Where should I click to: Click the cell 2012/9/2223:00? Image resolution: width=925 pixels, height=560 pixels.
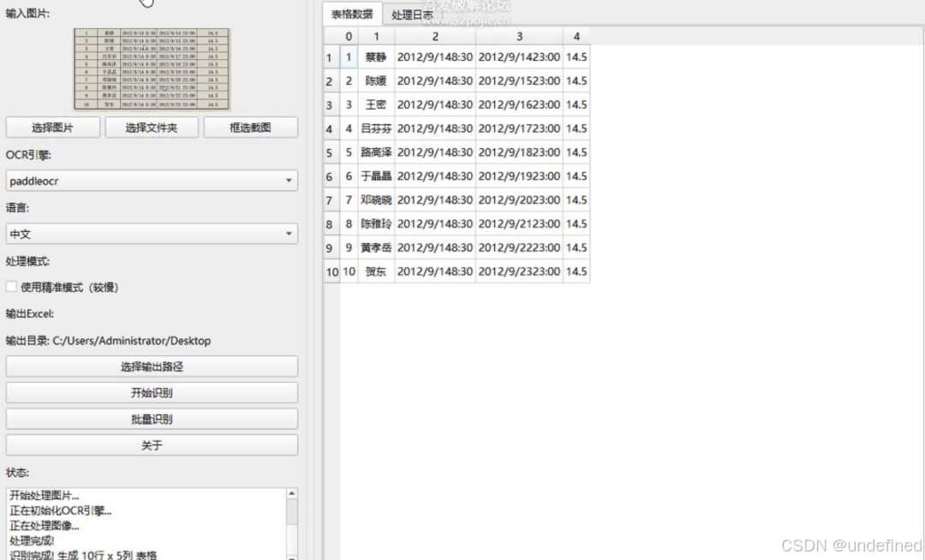pos(519,247)
